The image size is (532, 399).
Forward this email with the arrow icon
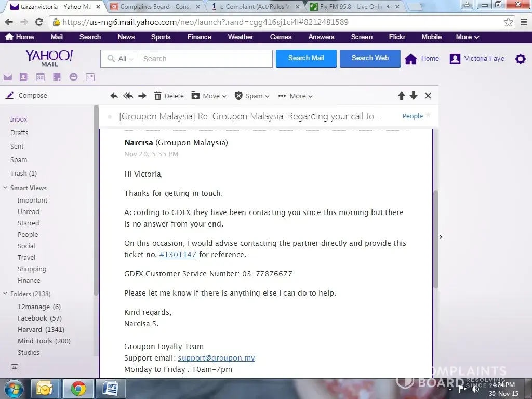click(142, 96)
